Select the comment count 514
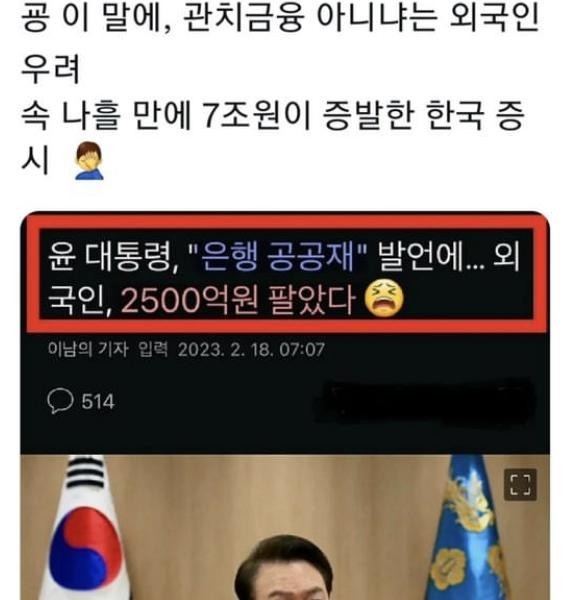577x600 pixels. coord(98,402)
